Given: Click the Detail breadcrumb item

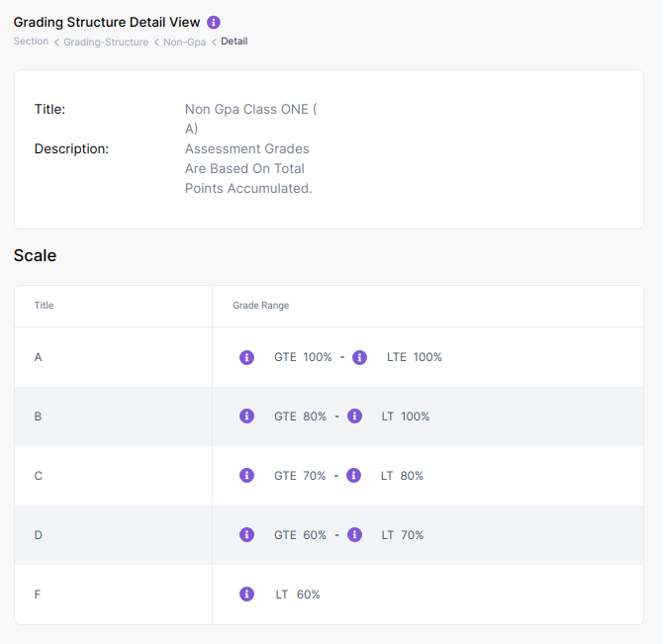Looking at the screenshot, I should pyautogui.click(x=235, y=42).
